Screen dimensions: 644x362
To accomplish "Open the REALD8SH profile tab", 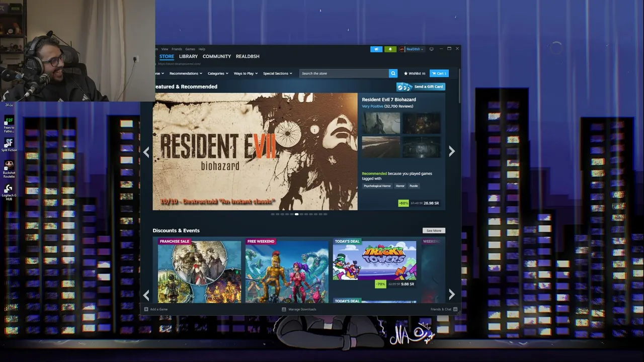I will 248,56.
